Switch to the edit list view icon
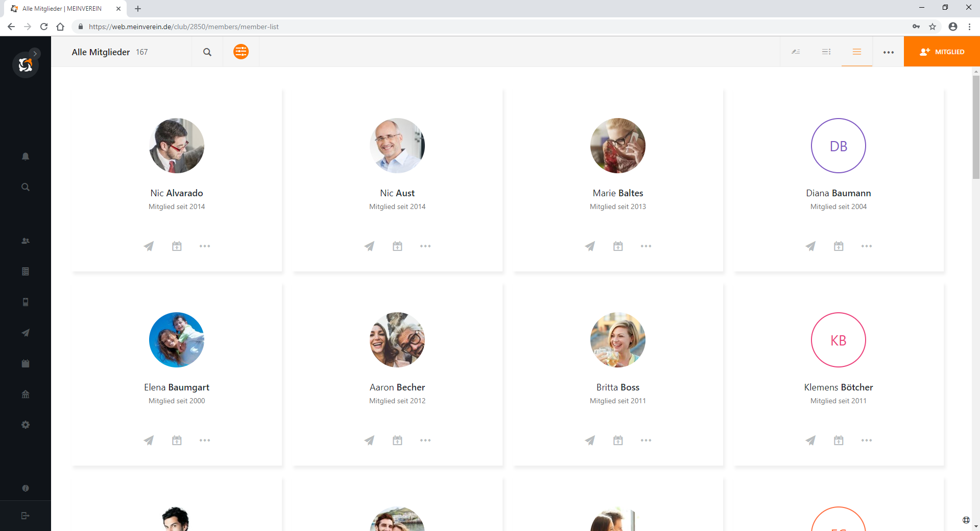The image size is (980, 531). pyautogui.click(x=796, y=52)
